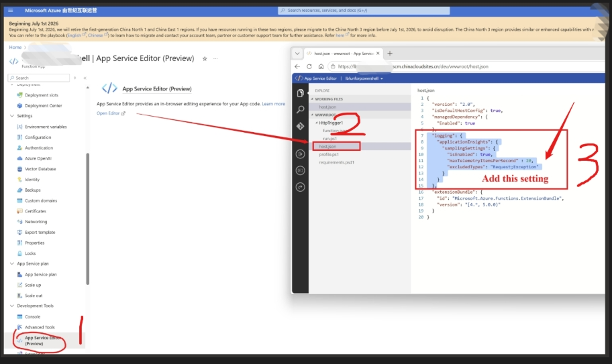
Task: Collapse the Settings section
Action: point(11,116)
